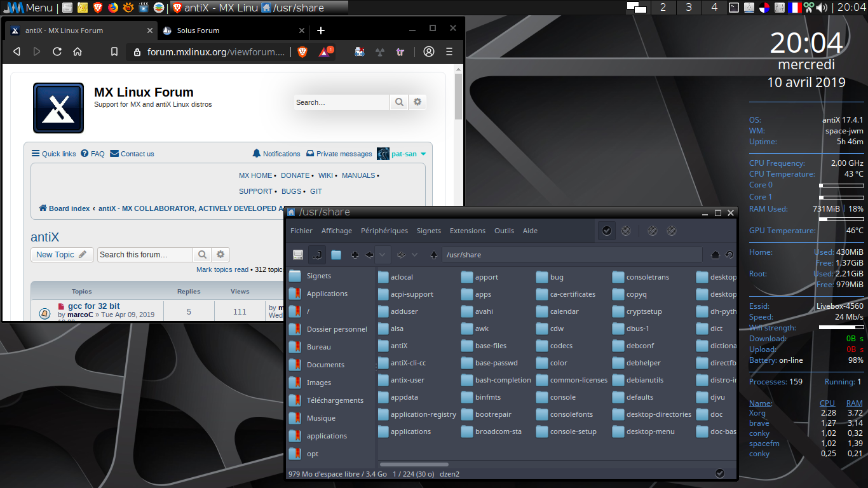The width and height of the screenshot is (868, 488).
Task: Open the forward history dropdown arrow
Action: (x=415, y=255)
